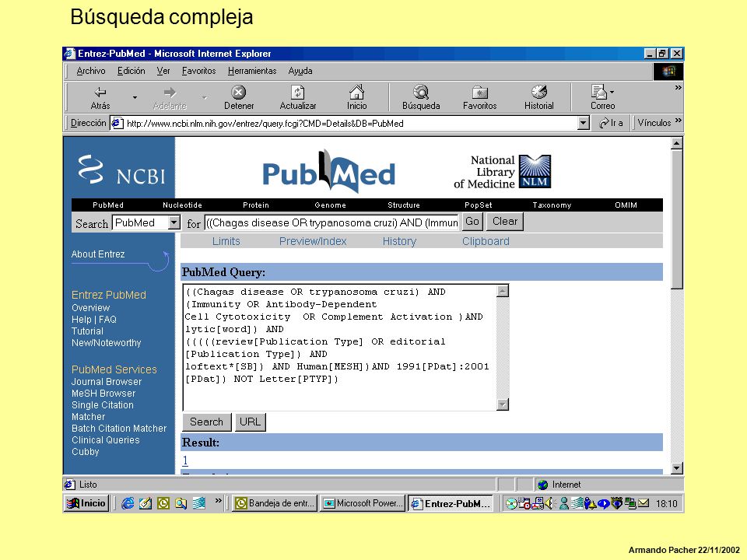Viewport: 747px width, 560px height.
Task: Click the taskbar clock 18:10
Action: (x=666, y=504)
